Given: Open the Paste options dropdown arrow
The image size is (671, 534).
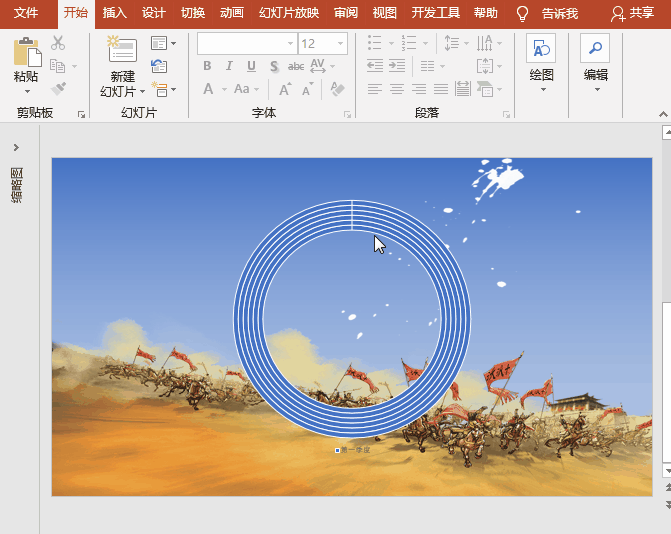Looking at the screenshot, I should (x=27, y=92).
